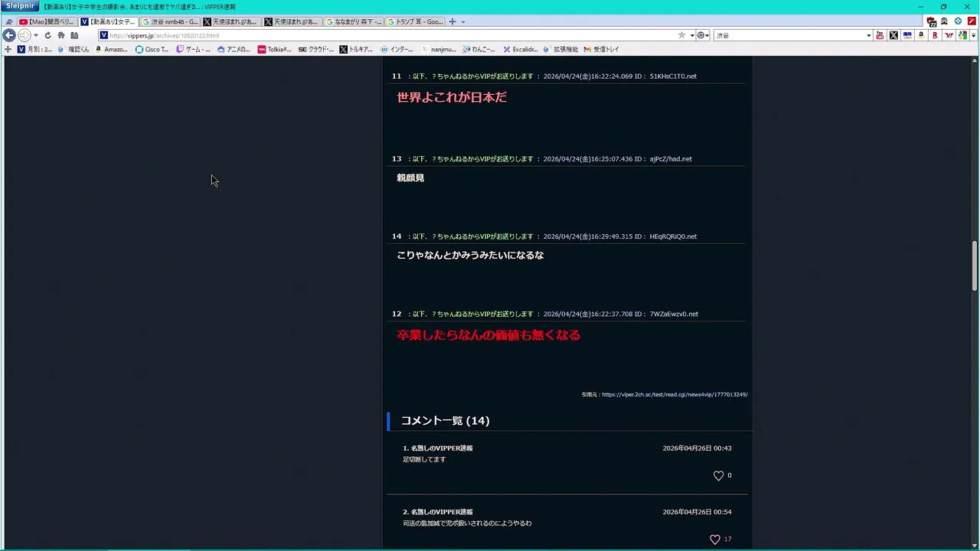Search with the Amazon engine icon
Image resolution: width=980 pixels, height=551 pixels.
click(921, 35)
